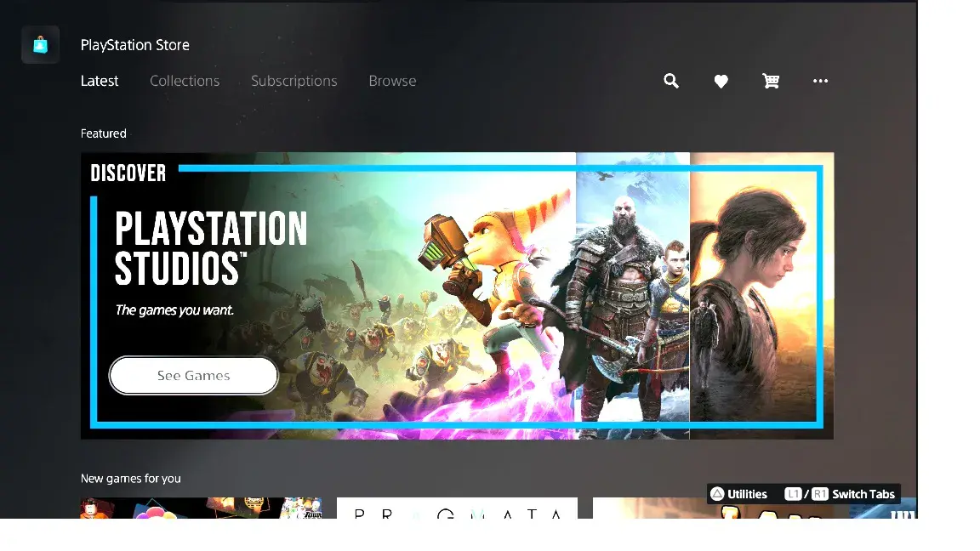Switch to the Subscriptions tab

click(x=294, y=82)
